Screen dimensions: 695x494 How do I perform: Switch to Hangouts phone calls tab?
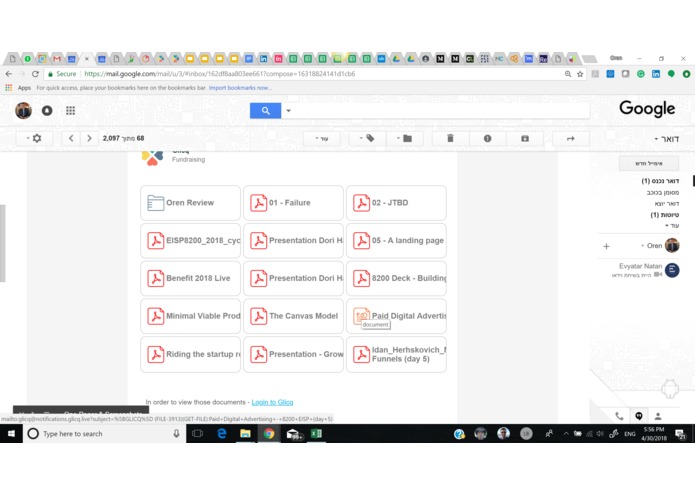[619, 416]
